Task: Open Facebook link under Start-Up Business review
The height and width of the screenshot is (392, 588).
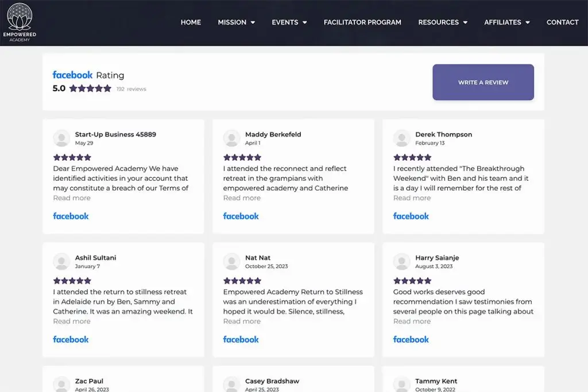Action: coord(71,216)
